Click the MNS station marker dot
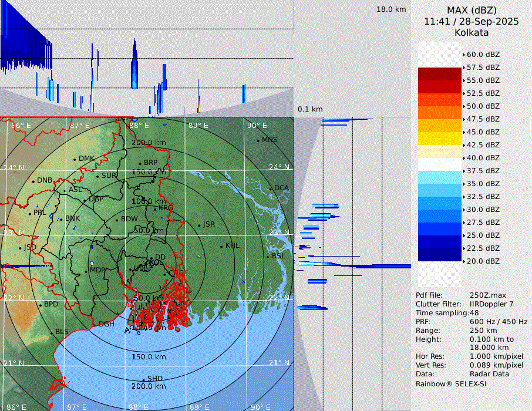532x411 pixels. (258, 140)
